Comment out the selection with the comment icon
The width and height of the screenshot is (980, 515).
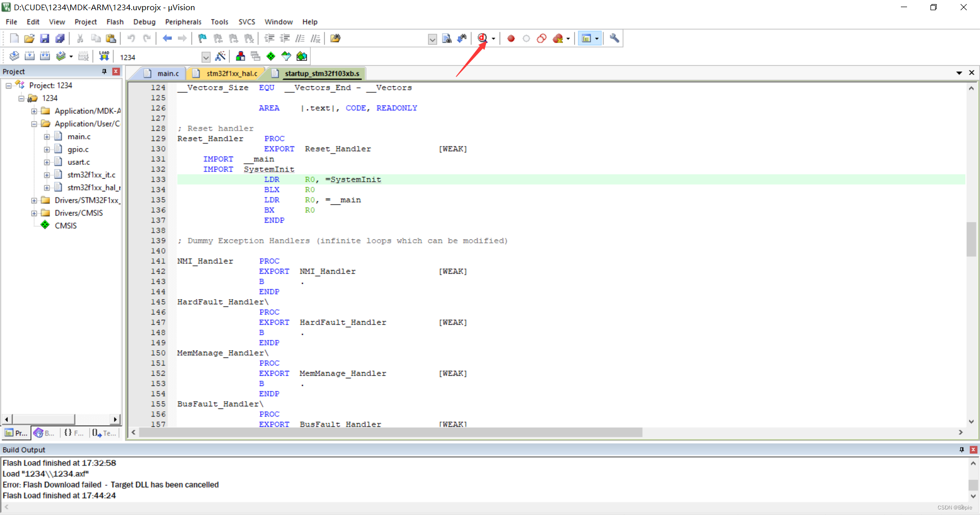click(300, 38)
